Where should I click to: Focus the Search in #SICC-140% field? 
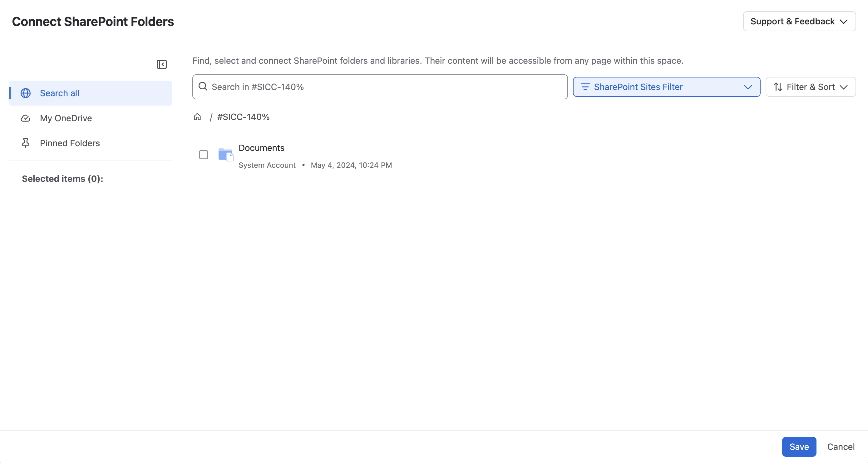coord(380,87)
